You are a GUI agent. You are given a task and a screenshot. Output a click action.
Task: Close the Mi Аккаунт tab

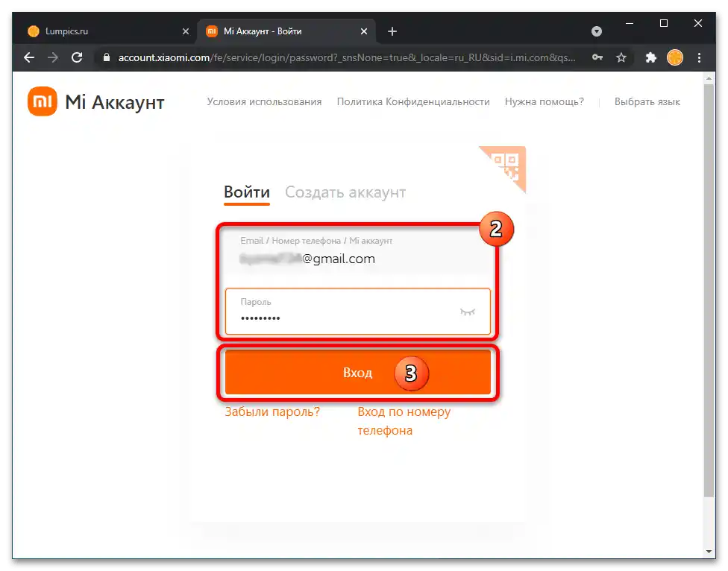tap(364, 31)
